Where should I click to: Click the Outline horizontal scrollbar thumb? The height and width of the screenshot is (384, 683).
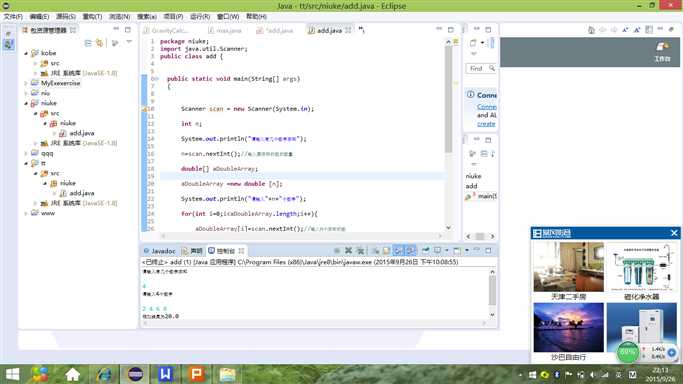[480, 236]
